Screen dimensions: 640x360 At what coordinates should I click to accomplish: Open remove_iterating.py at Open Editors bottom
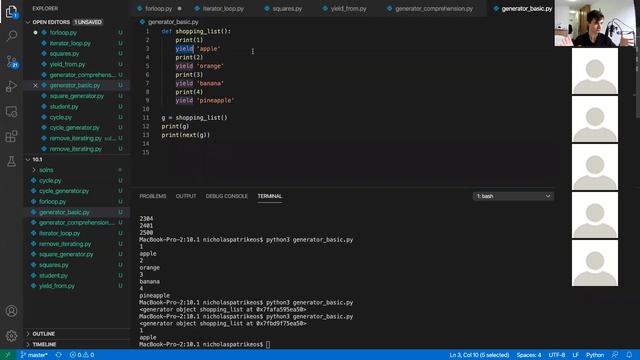pos(76,149)
